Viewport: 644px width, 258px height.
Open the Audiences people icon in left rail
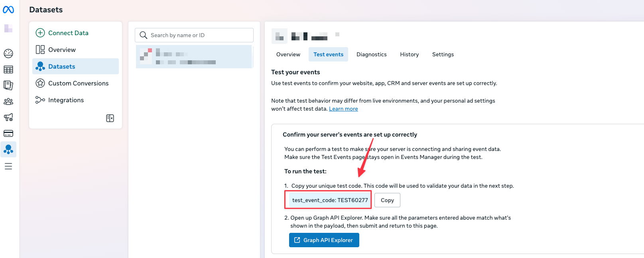point(8,101)
